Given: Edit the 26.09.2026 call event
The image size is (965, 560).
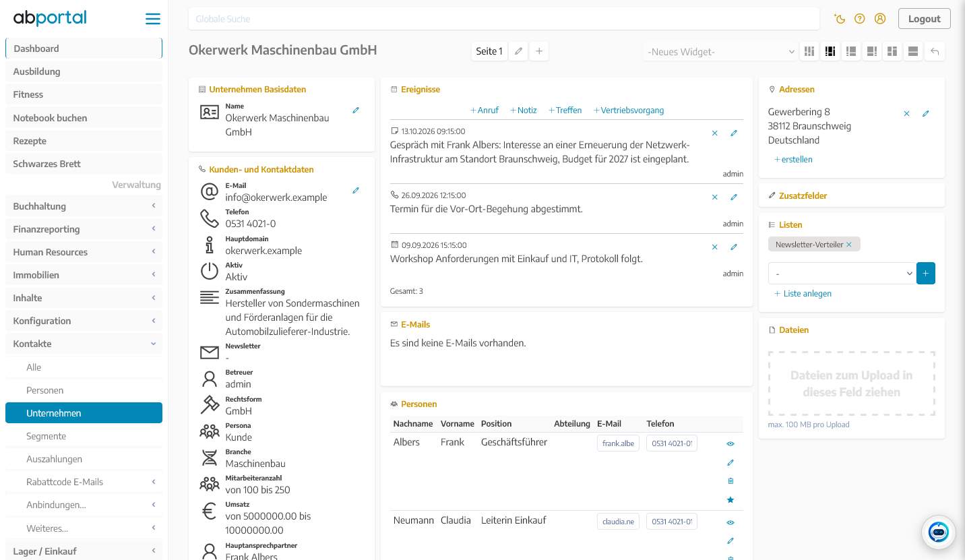Looking at the screenshot, I should [734, 197].
